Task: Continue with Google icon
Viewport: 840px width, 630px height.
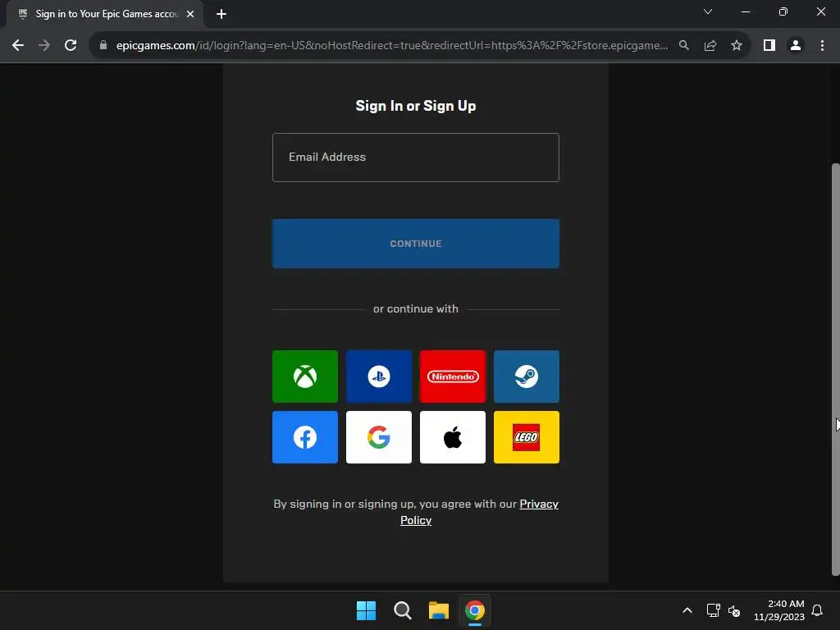Action: (379, 437)
